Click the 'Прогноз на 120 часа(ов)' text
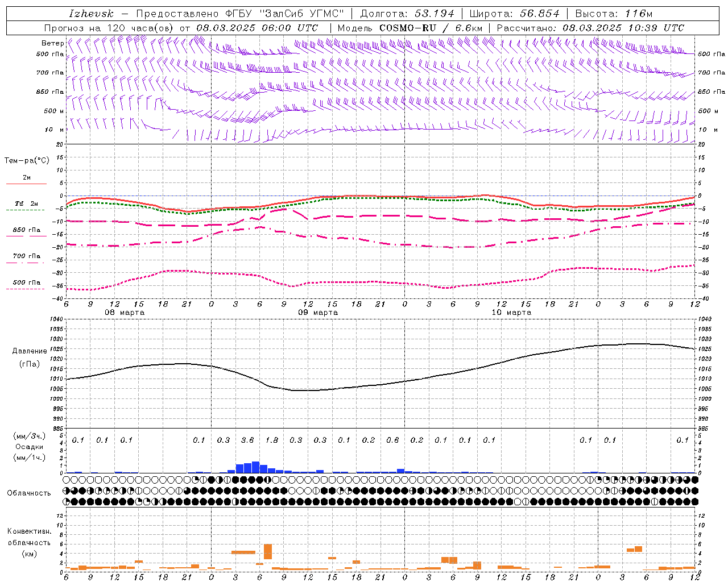 coord(109,28)
